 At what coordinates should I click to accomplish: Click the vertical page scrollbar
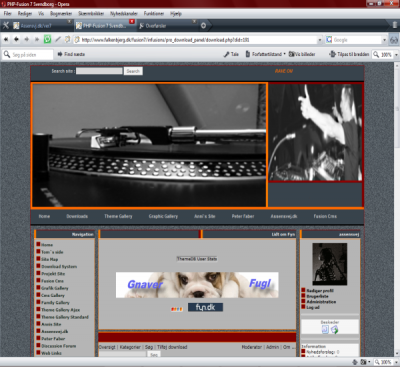[x=397, y=210]
